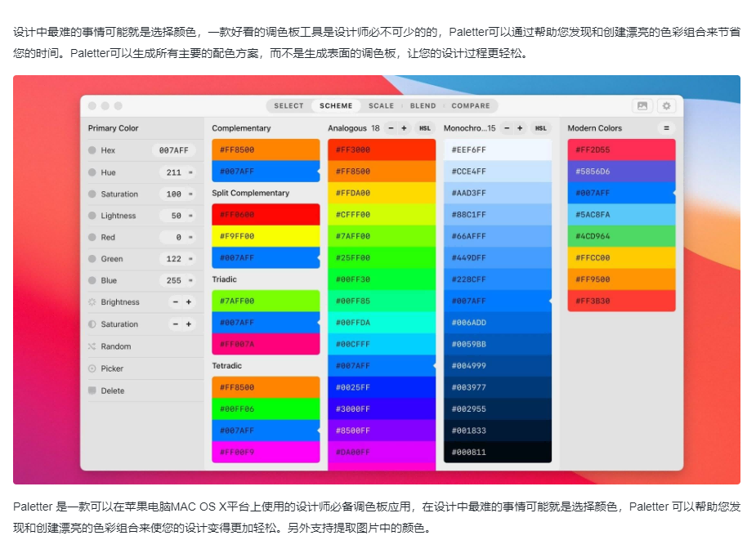Toggle the HSL mode button for Monochromatic
The image size is (756, 549).
[540, 128]
